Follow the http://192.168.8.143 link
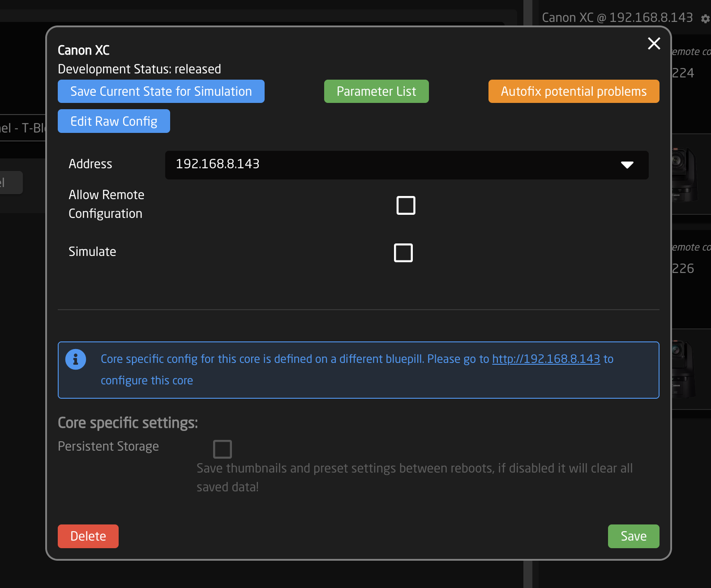711x588 pixels. 546,359
